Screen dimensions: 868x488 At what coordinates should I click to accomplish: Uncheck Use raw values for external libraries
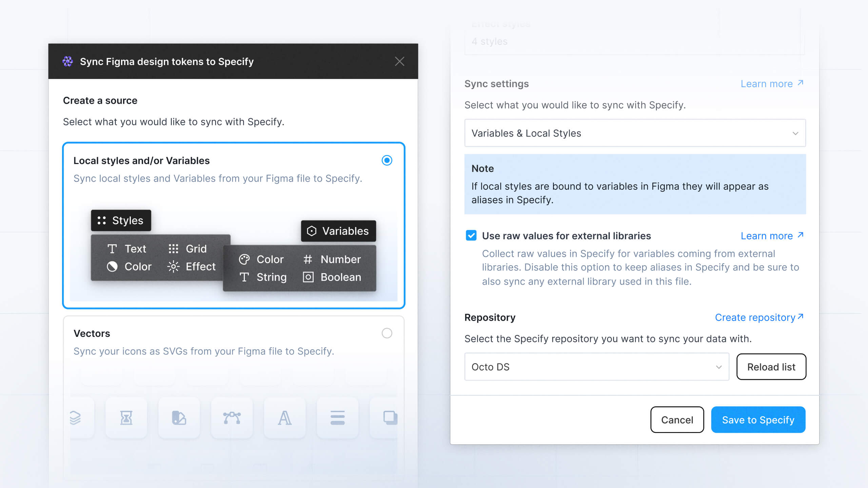point(471,236)
